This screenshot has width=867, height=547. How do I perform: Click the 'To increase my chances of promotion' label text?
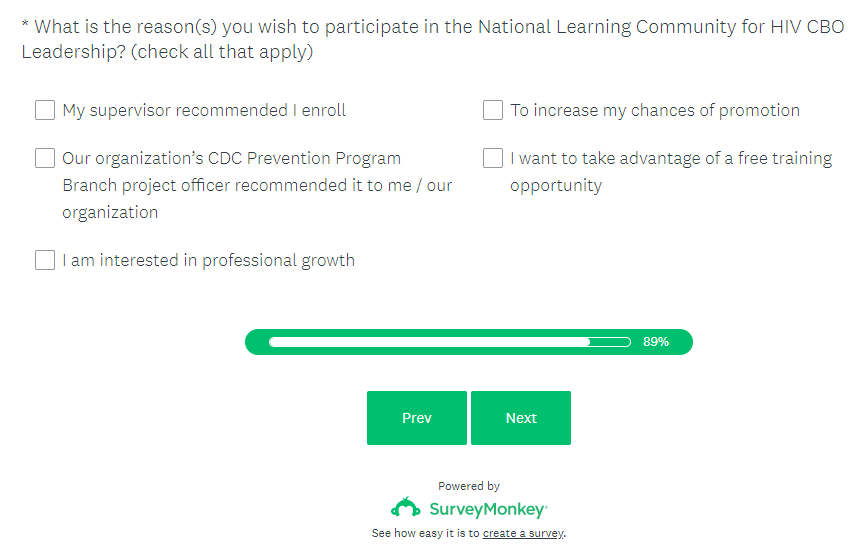[655, 111]
